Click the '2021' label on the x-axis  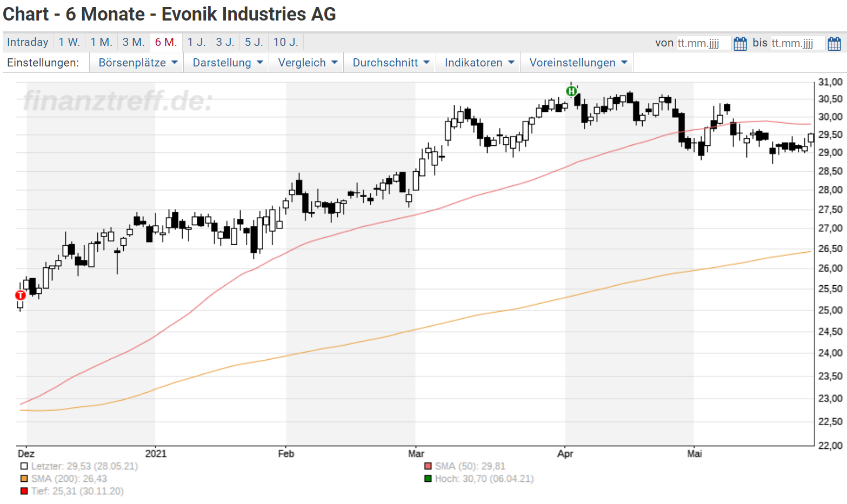click(156, 454)
